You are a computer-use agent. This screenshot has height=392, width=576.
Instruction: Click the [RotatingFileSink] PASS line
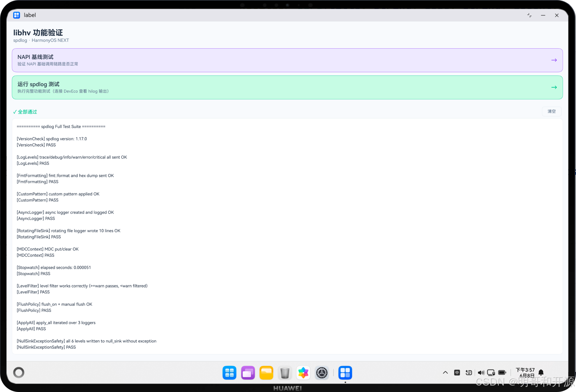coord(39,237)
